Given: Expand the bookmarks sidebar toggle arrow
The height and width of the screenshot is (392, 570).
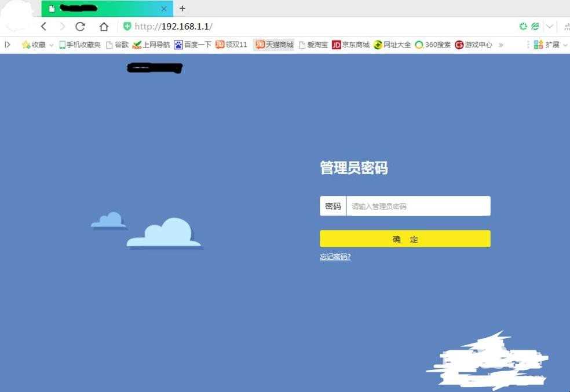Looking at the screenshot, I should tap(8, 45).
